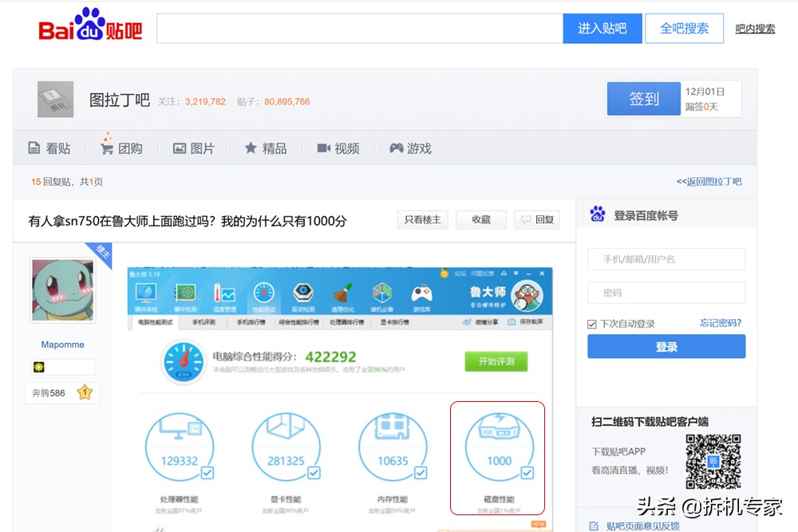
Task: Select the 性能测试 benchmark icon
Action: coord(263,294)
